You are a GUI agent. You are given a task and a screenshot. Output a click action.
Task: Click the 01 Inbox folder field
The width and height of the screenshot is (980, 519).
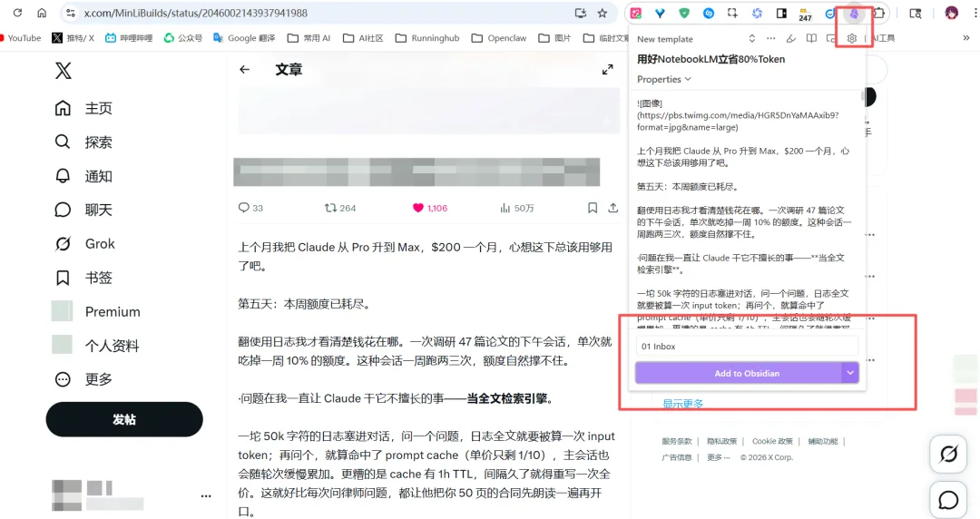point(747,346)
